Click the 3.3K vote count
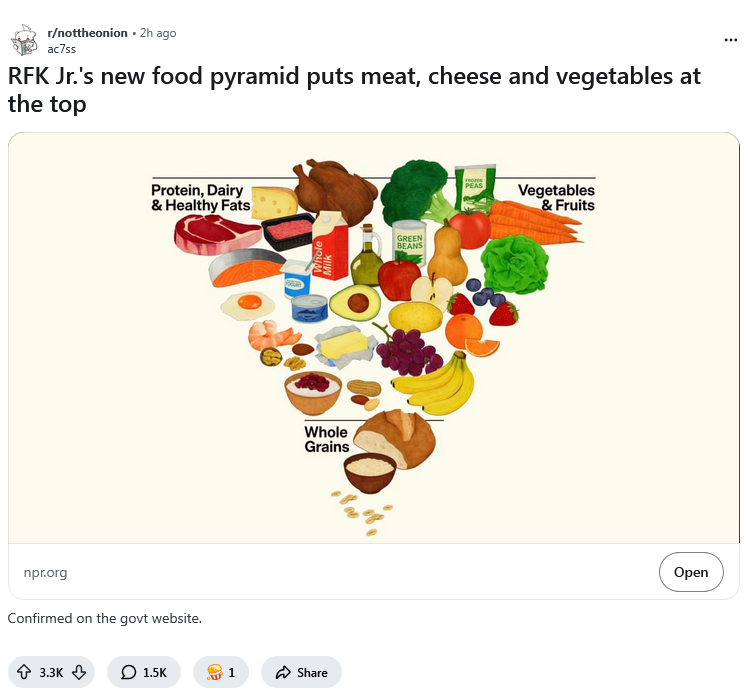Viewport: 748px width, 696px height. point(51,672)
